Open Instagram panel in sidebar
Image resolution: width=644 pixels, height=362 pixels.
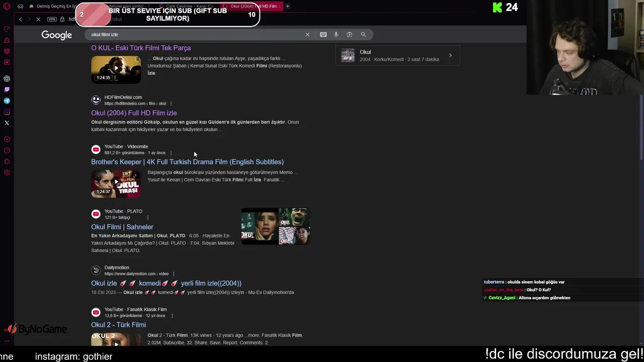(7, 112)
